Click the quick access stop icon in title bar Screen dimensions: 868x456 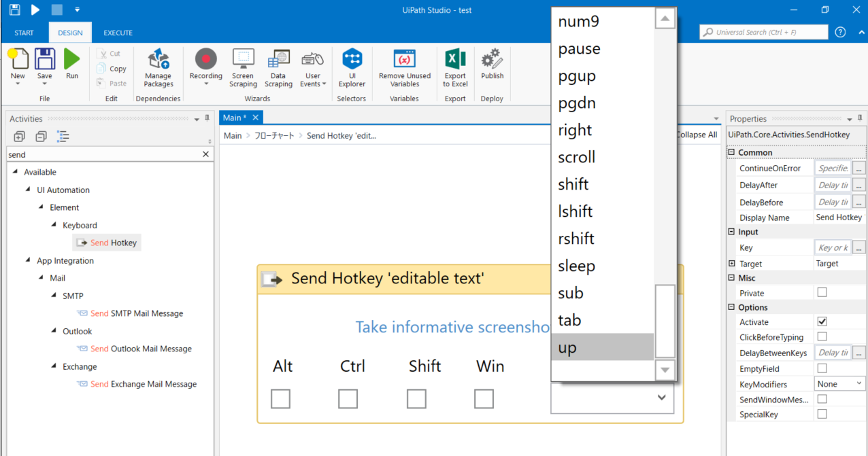[57, 10]
